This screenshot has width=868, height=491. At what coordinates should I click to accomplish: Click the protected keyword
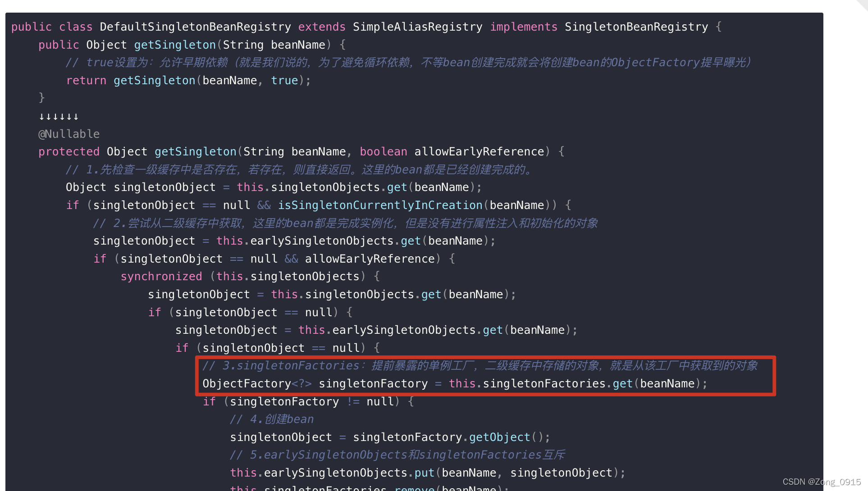[69, 152]
